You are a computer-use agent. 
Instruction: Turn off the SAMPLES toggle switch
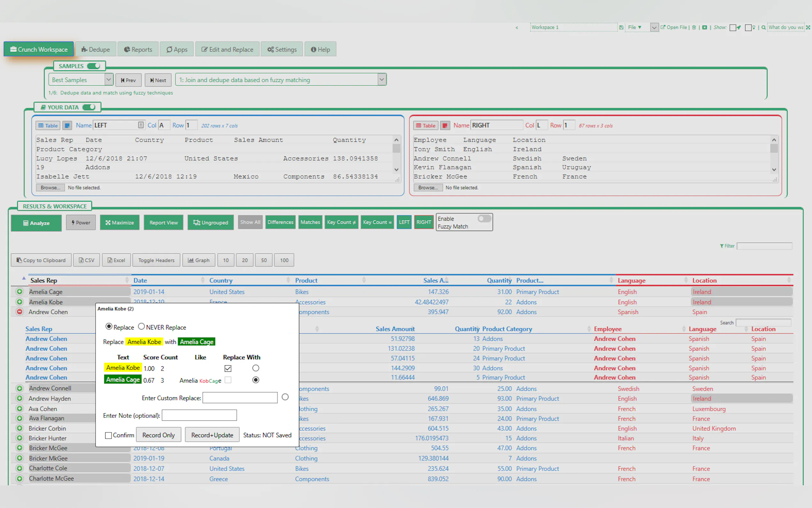[x=94, y=66]
